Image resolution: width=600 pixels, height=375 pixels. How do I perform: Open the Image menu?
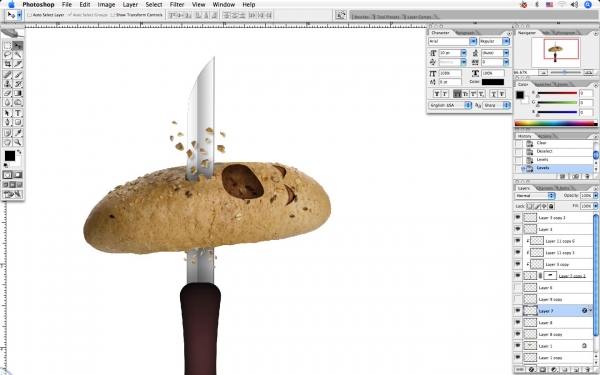pos(106,5)
